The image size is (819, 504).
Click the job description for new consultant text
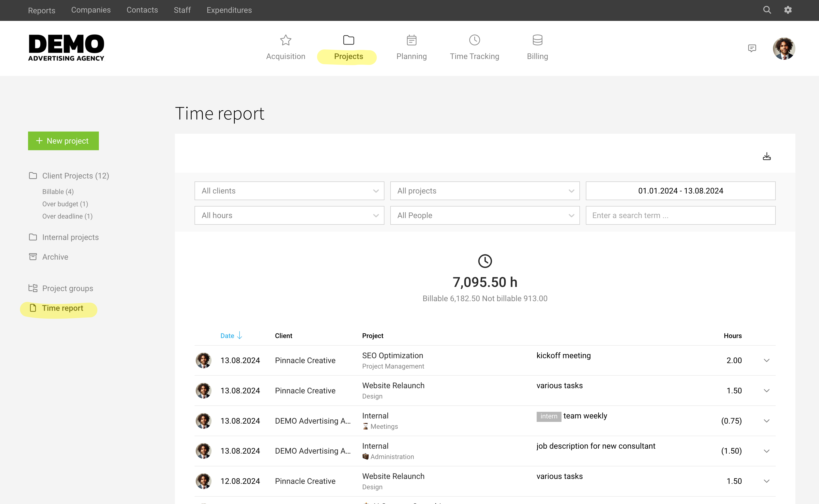(596, 446)
